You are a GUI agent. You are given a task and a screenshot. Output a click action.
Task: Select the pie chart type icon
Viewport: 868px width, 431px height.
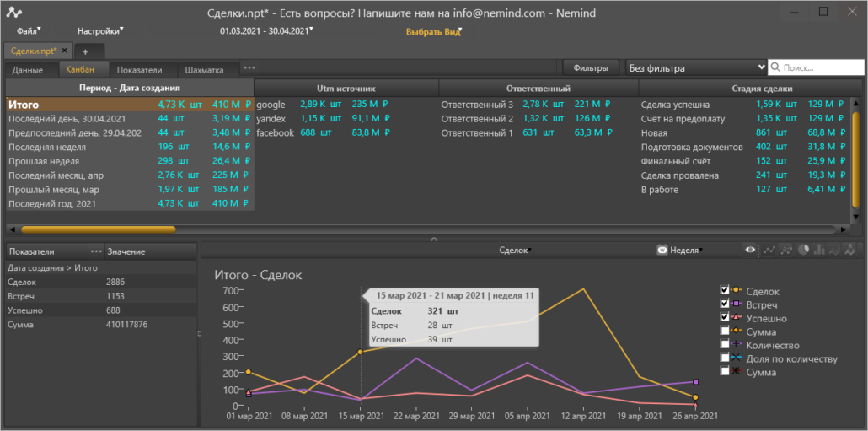(x=802, y=250)
